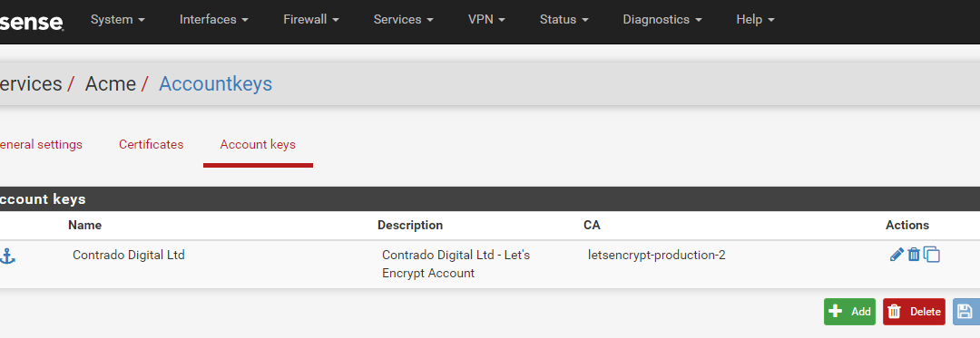Click the floppy disk save button
980x338 pixels.
pos(965,312)
